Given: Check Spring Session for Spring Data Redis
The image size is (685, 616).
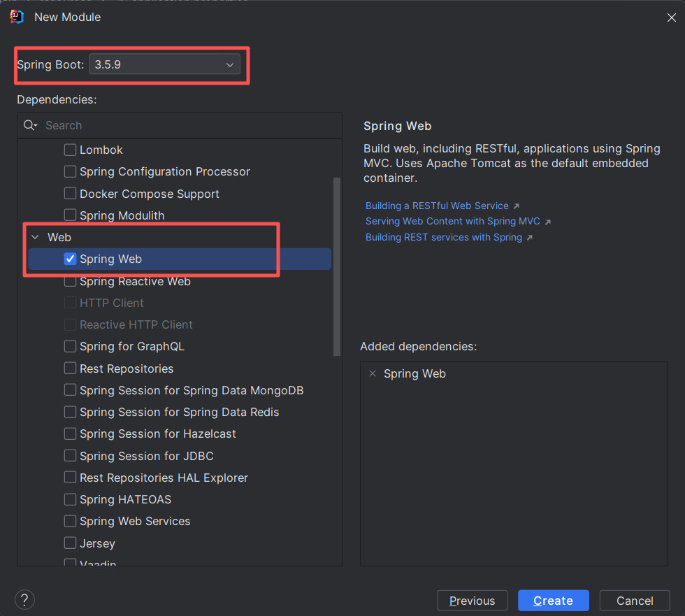Looking at the screenshot, I should tap(70, 412).
